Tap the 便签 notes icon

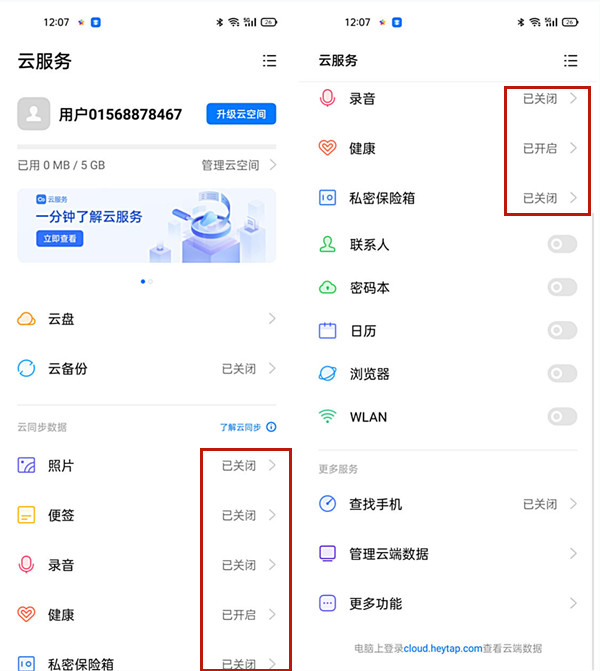click(26, 515)
